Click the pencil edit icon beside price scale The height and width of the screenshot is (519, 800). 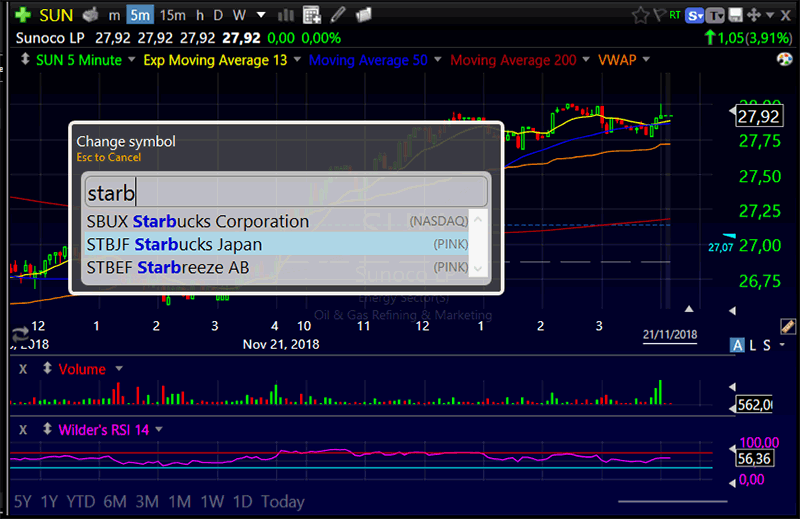point(787,326)
